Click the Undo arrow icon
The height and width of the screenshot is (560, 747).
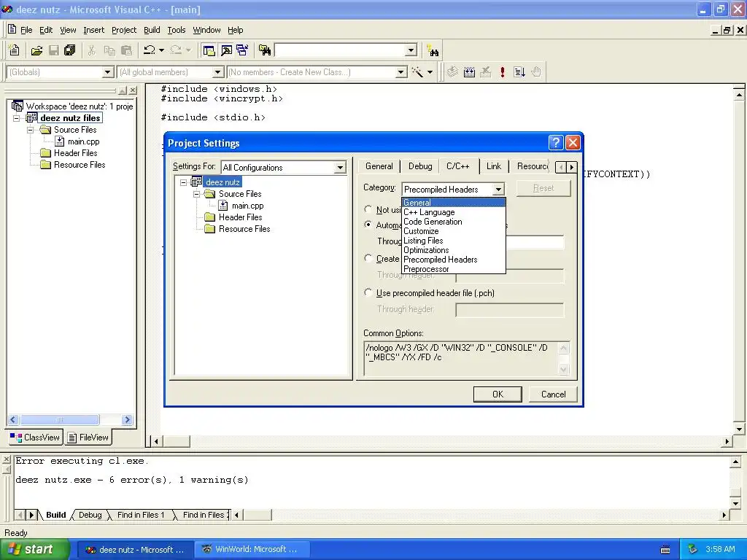coord(150,50)
